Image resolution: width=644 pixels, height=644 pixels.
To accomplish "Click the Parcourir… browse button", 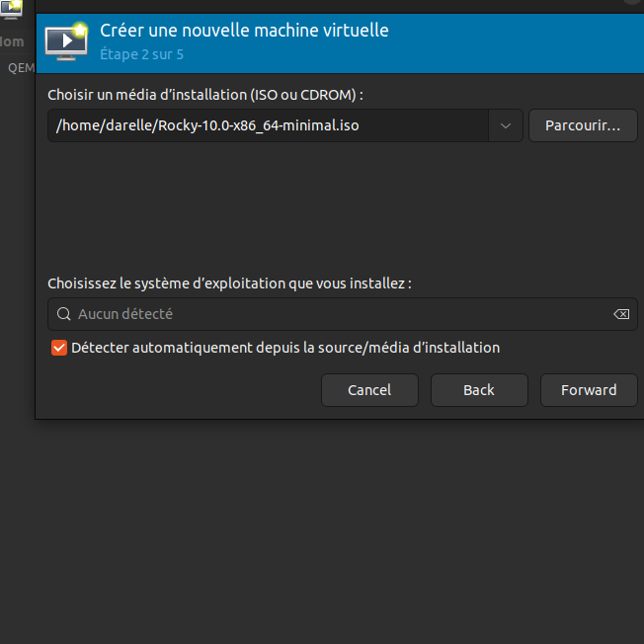I will click(x=583, y=125).
